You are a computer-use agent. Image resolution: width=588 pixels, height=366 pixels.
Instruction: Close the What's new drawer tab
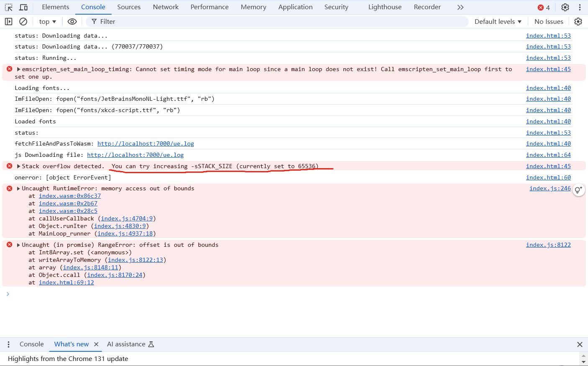point(96,344)
